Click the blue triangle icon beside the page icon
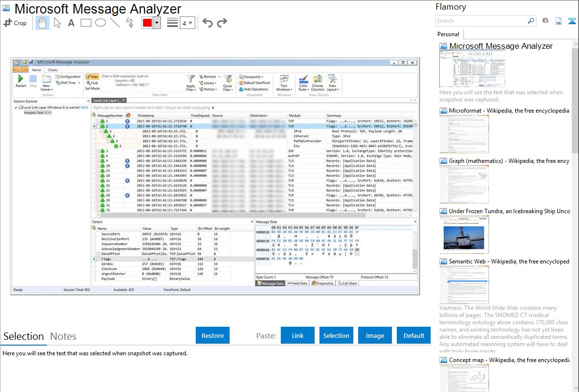579x392 pixels. [572, 21]
